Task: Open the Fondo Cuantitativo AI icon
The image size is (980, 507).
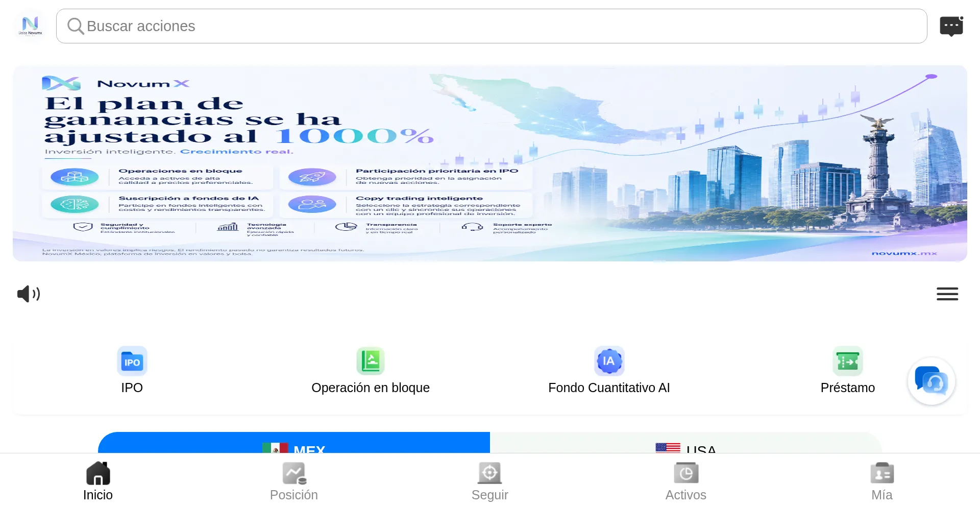Action: pos(609,361)
